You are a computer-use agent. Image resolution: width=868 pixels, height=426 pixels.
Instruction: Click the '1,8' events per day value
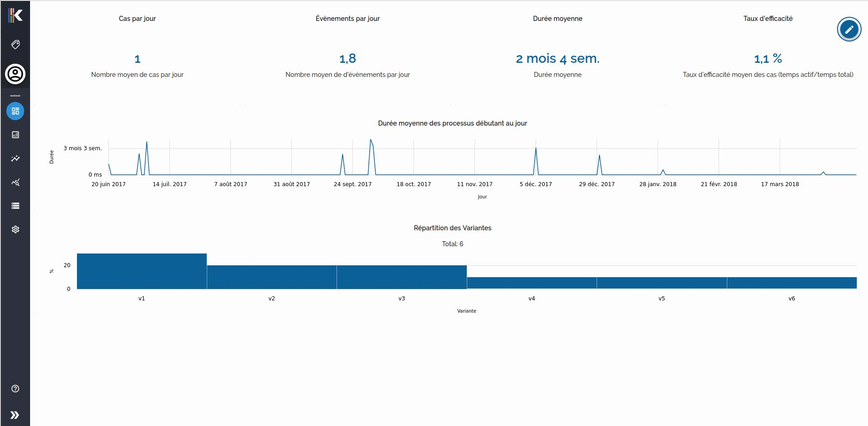tap(347, 59)
